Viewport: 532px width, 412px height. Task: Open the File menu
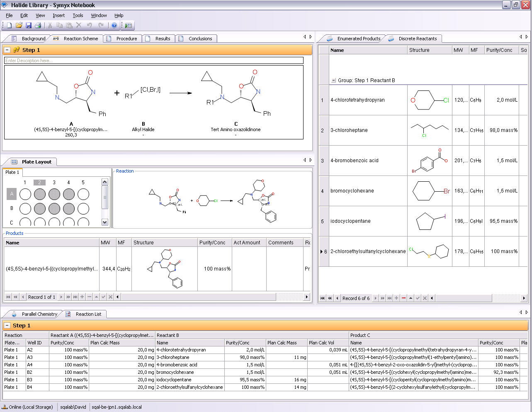[x=9, y=15]
